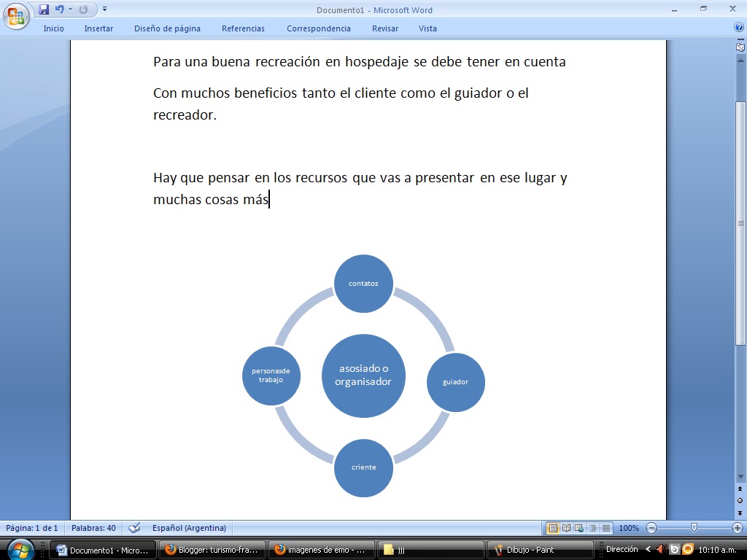Select Web Layout view button
This screenshot has width=747, height=560.
point(579,528)
